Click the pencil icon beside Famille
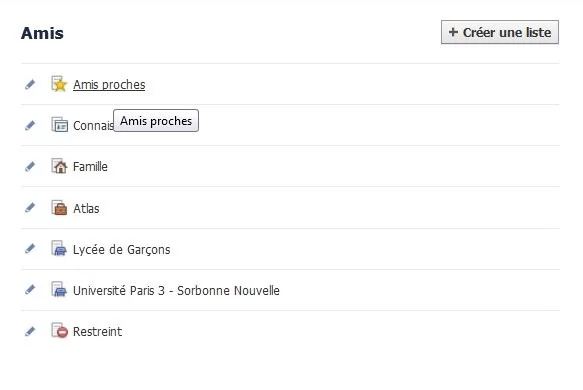 click(30, 166)
